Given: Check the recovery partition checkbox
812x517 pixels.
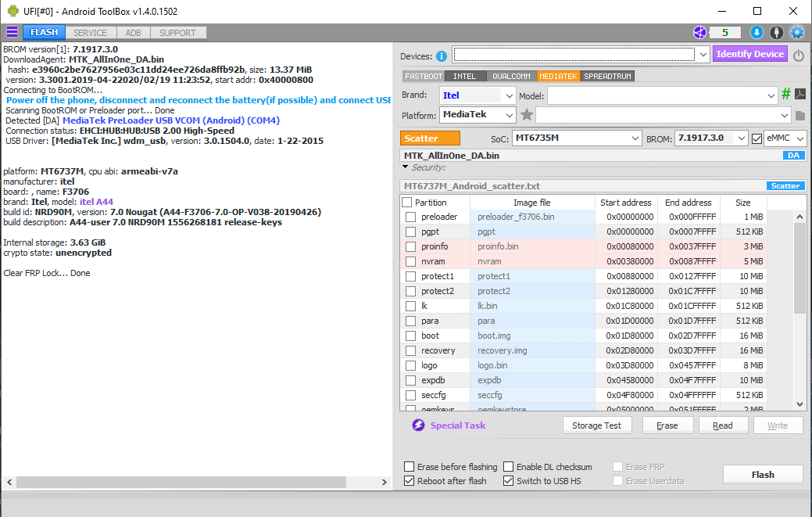Looking at the screenshot, I should click(x=410, y=350).
